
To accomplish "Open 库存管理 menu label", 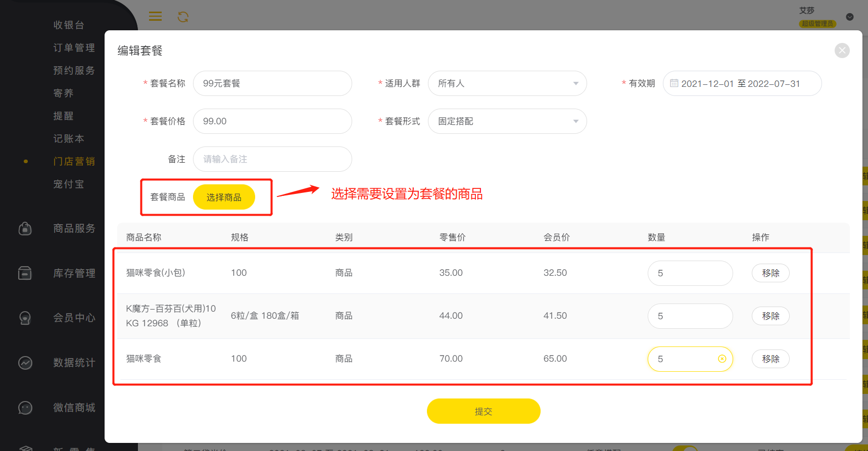I will tap(74, 273).
